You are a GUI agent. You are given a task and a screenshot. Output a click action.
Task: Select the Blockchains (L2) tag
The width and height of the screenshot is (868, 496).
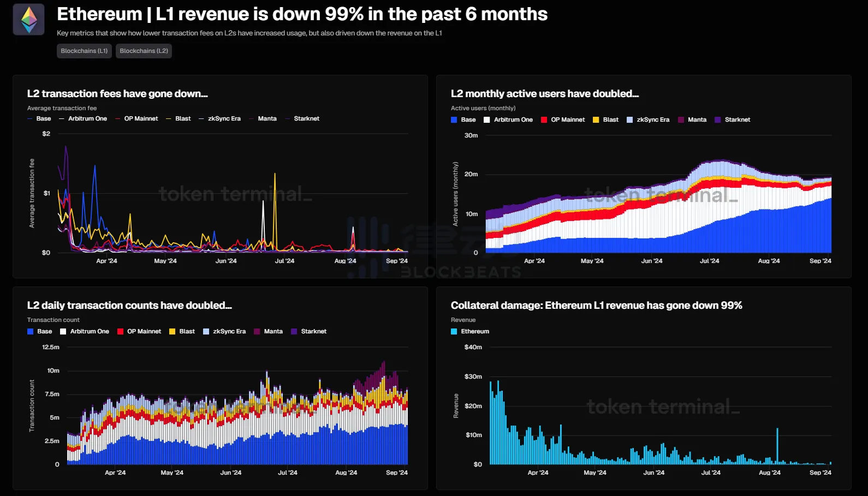(x=144, y=51)
